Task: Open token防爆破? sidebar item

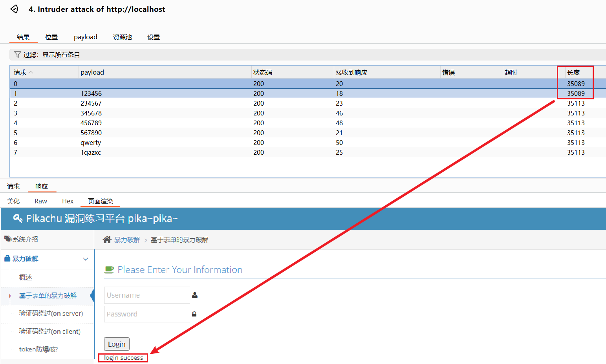Action: coord(38,349)
